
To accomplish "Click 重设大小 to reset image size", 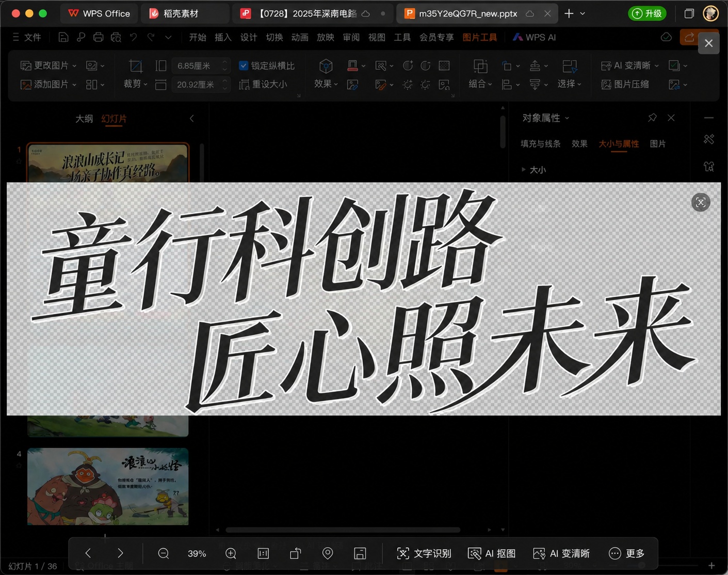I will (263, 84).
